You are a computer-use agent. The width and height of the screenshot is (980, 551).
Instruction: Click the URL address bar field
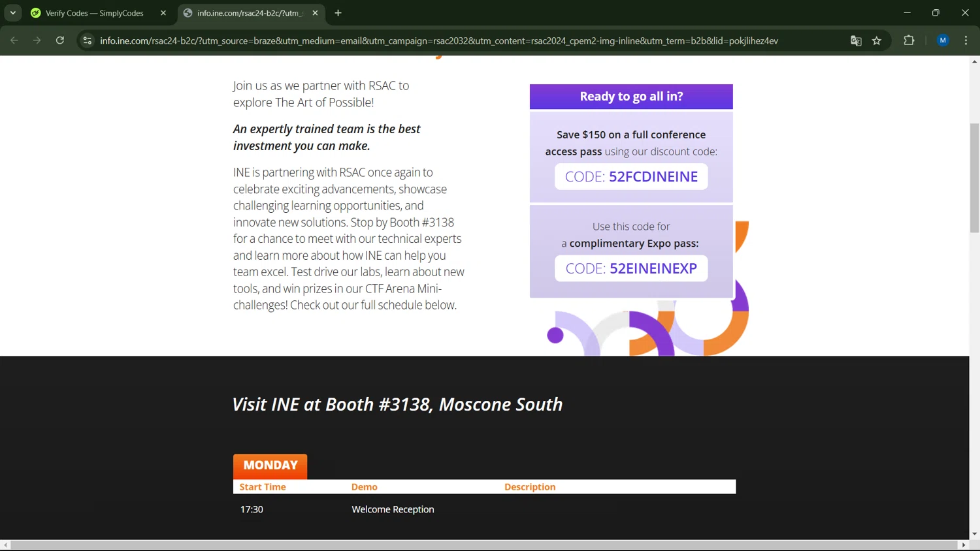pyautogui.click(x=439, y=40)
